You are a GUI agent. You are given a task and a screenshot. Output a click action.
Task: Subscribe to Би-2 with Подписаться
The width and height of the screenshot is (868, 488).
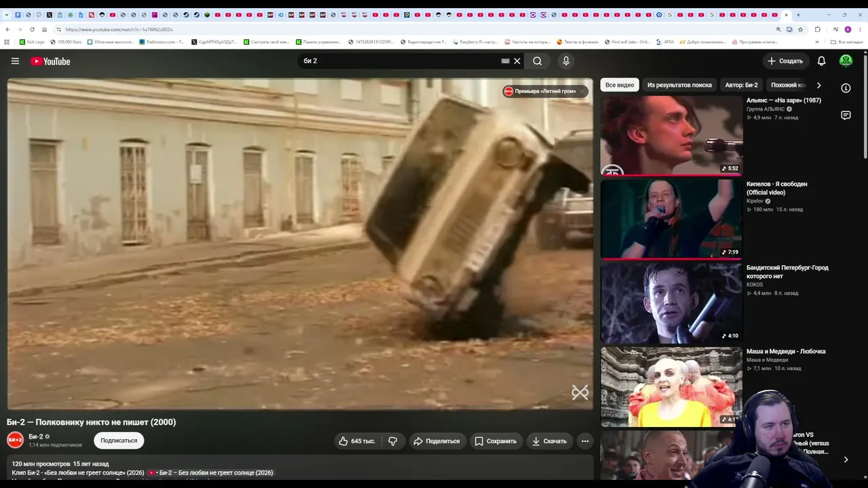(119, 441)
